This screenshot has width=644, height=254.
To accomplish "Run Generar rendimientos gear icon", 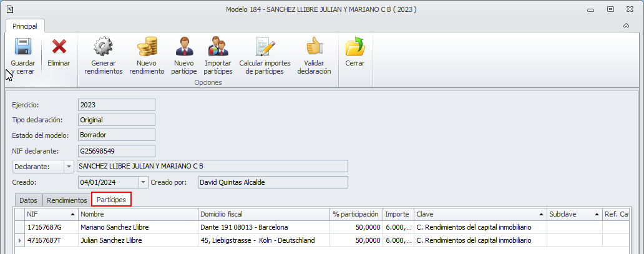I will (104, 46).
